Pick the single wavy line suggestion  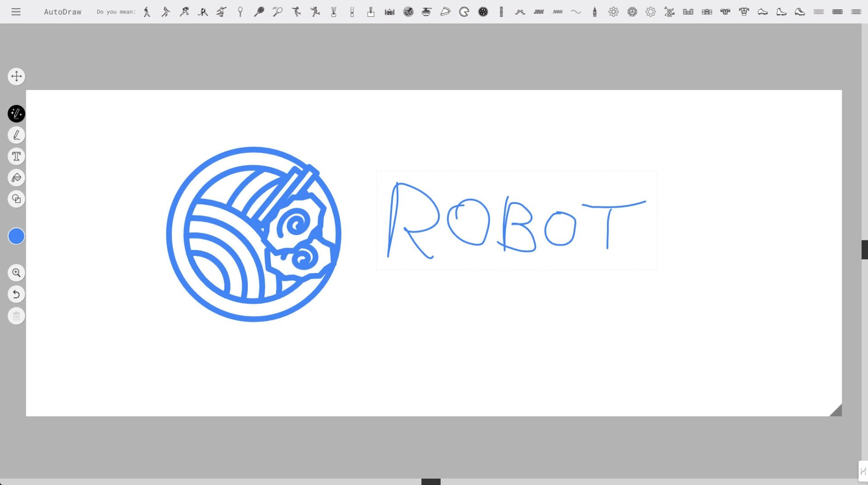coord(576,12)
